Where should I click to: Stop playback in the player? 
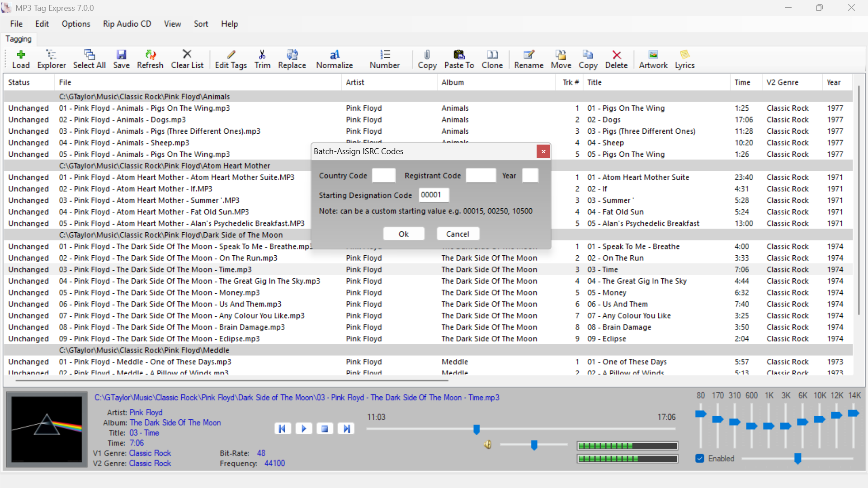point(325,428)
